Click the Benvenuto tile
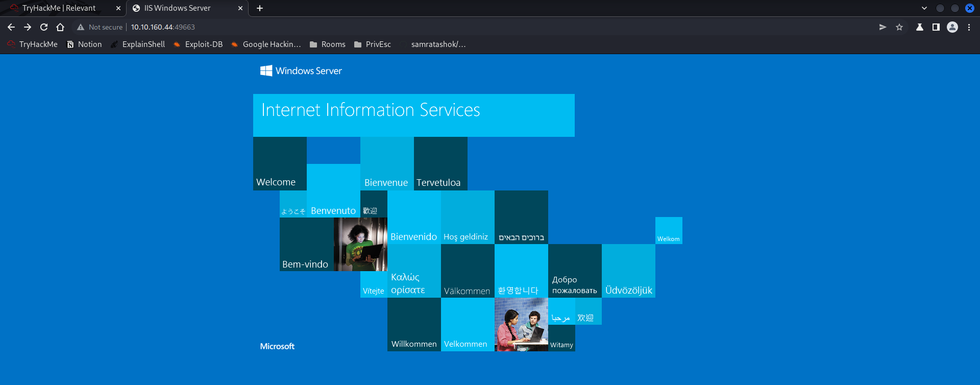This screenshot has height=385, width=980. tap(333, 190)
